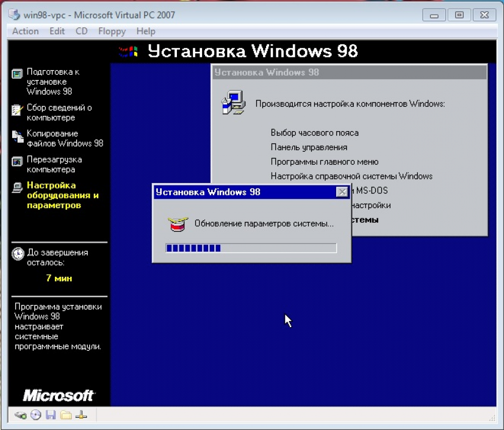
Task: Click the Virtual PC title bar icon
Action: click(x=14, y=15)
